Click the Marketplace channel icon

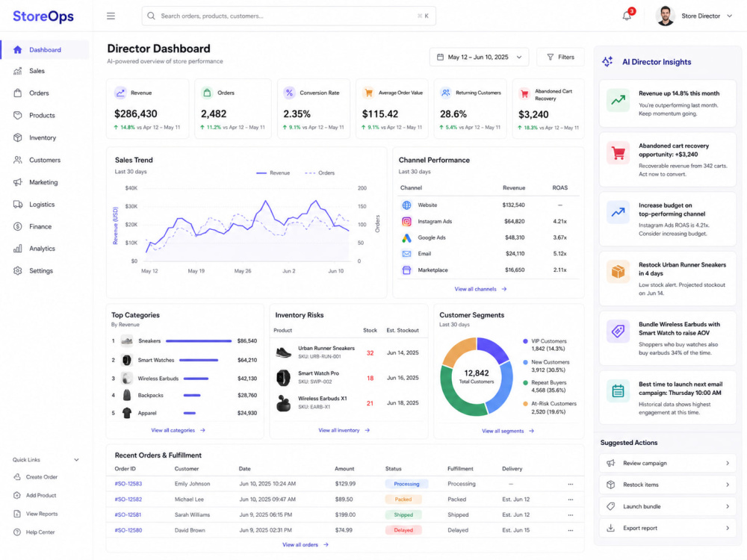point(406,270)
